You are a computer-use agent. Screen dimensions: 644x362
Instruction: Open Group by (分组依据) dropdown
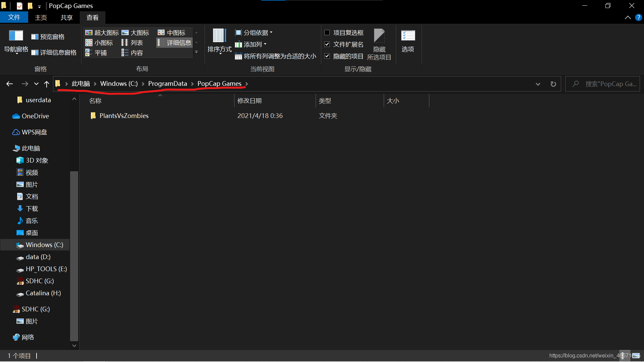[254, 33]
